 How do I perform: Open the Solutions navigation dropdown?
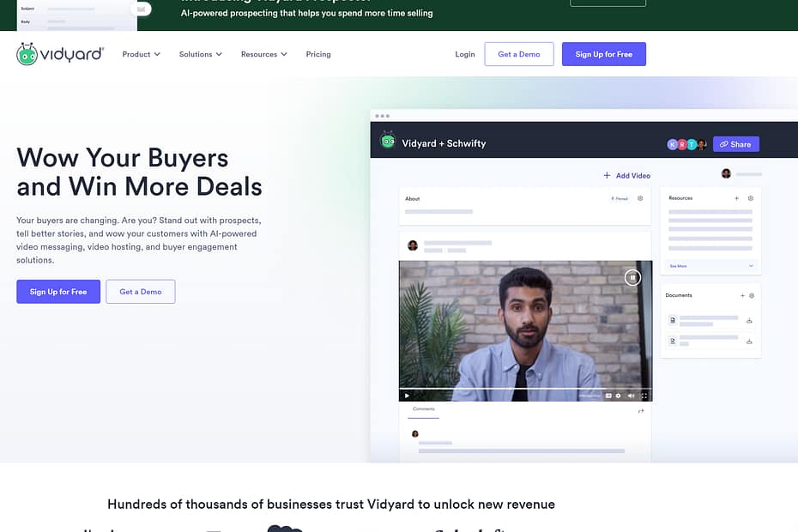200,54
